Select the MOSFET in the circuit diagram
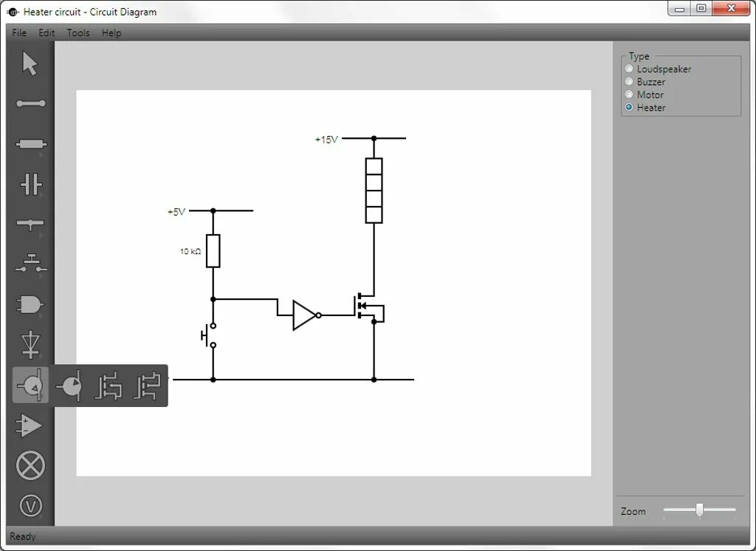Screen dimensions: 756x551 pyautogui.click(x=370, y=307)
